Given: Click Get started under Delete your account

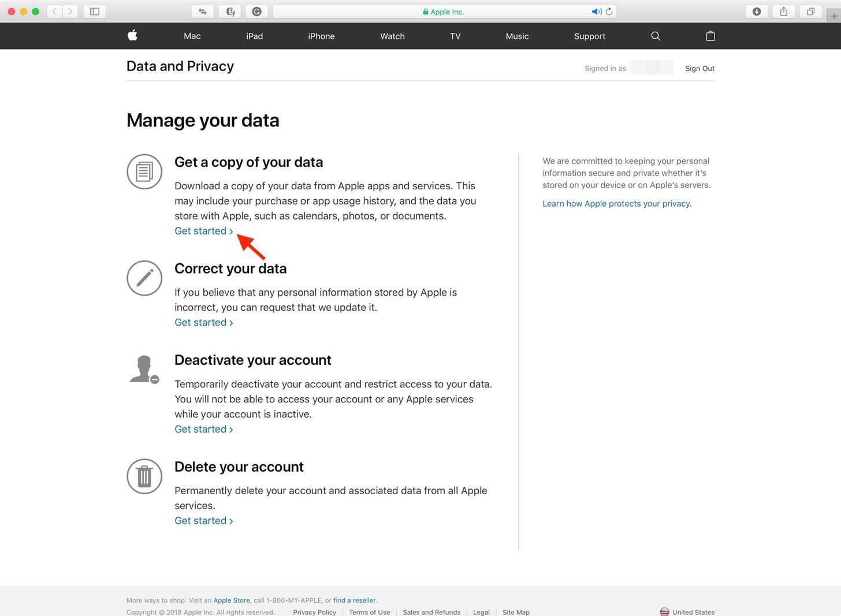Looking at the screenshot, I should (x=204, y=521).
